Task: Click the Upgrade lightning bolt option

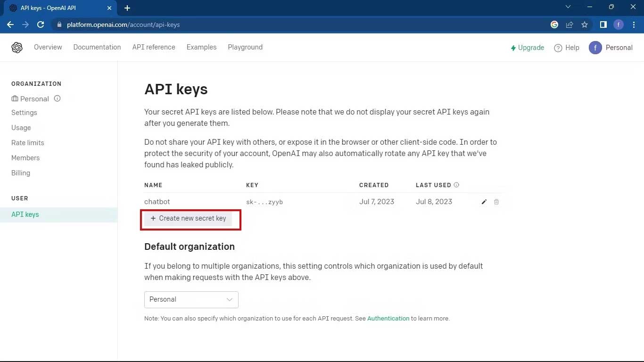Action: click(527, 47)
